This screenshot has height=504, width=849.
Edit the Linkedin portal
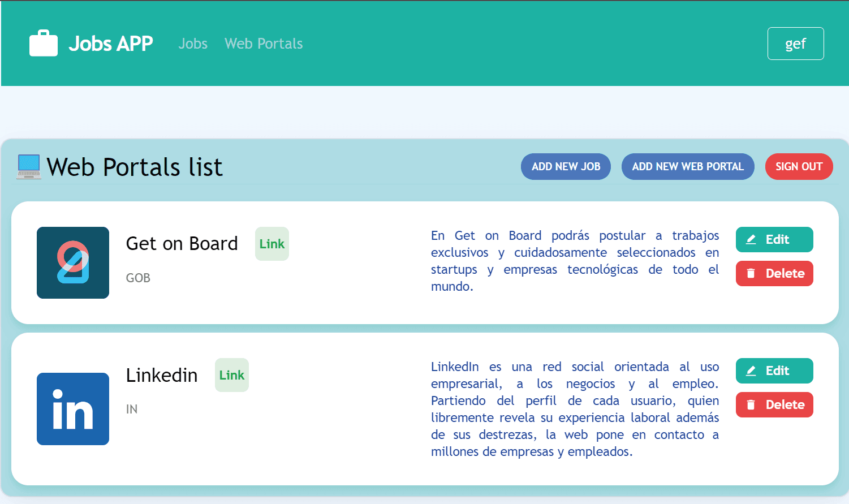point(774,371)
